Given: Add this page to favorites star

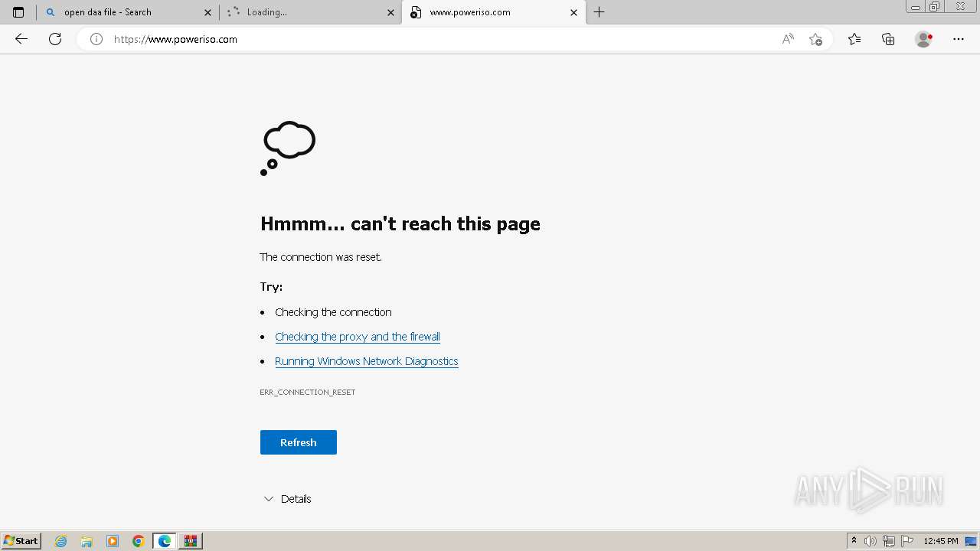Looking at the screenshot, I should click(x=815, y=39).
